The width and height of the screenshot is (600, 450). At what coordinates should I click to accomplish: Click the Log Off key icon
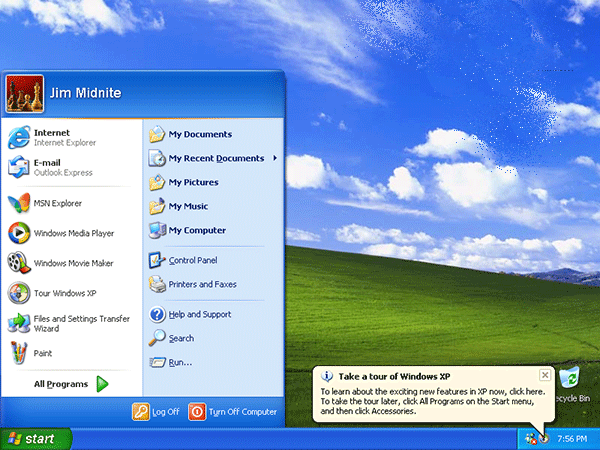[140, 412]
